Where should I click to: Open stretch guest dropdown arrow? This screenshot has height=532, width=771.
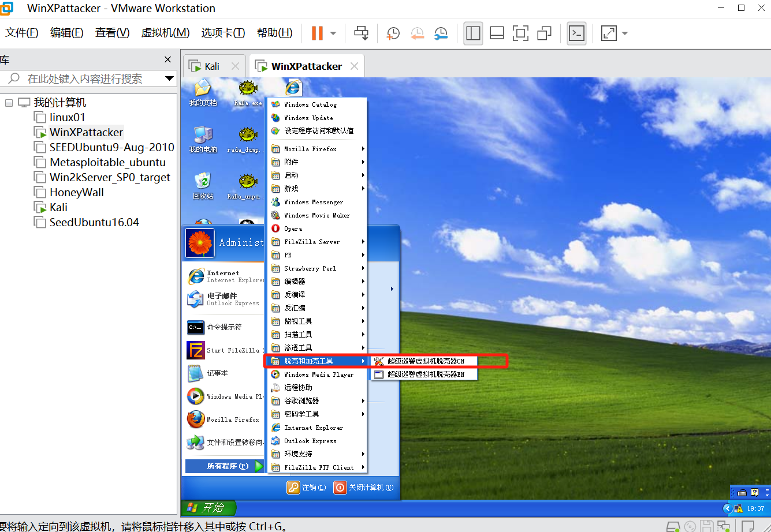click(x=625, y=33)
